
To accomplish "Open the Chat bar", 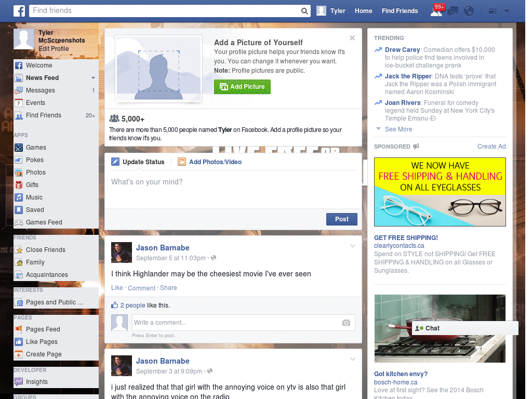I will tap(464, 328).
